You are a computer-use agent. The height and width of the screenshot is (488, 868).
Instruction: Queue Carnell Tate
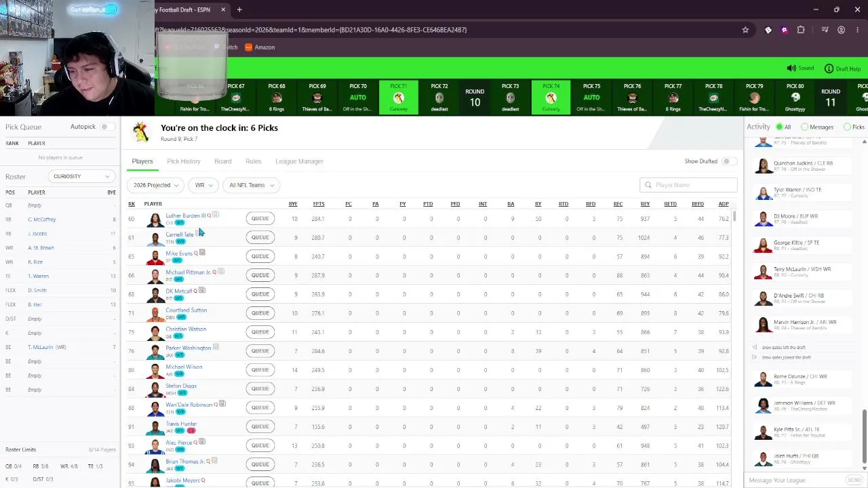(x=260, y=237)
